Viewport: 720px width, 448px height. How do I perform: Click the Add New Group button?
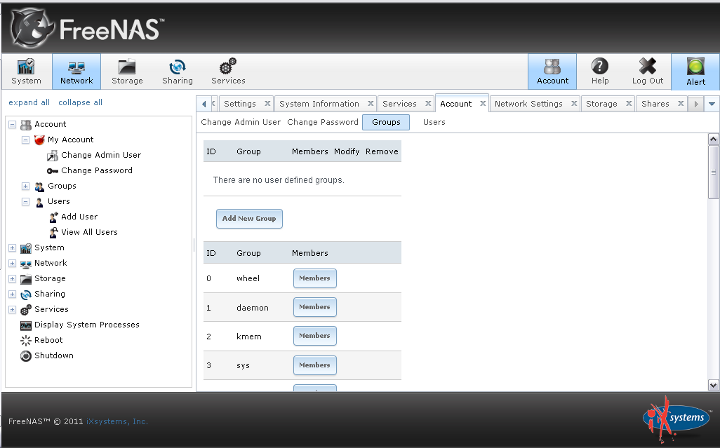[249, 218]
